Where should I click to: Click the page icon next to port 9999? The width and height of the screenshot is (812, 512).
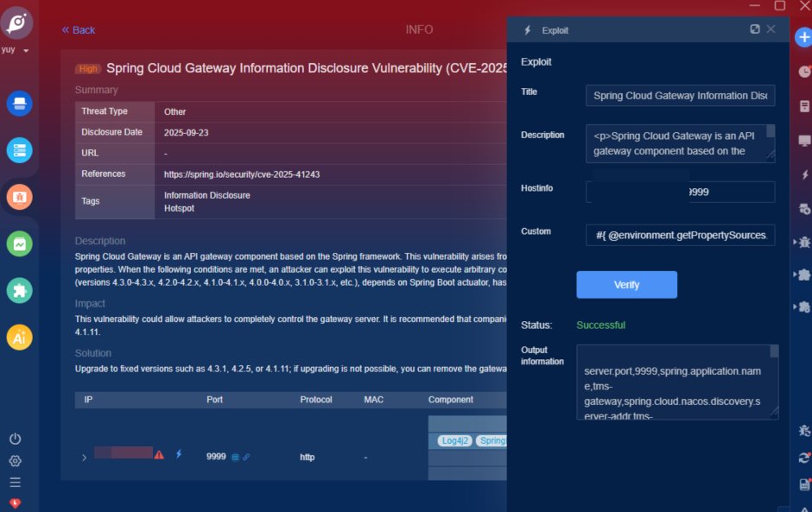click(235, 457)
